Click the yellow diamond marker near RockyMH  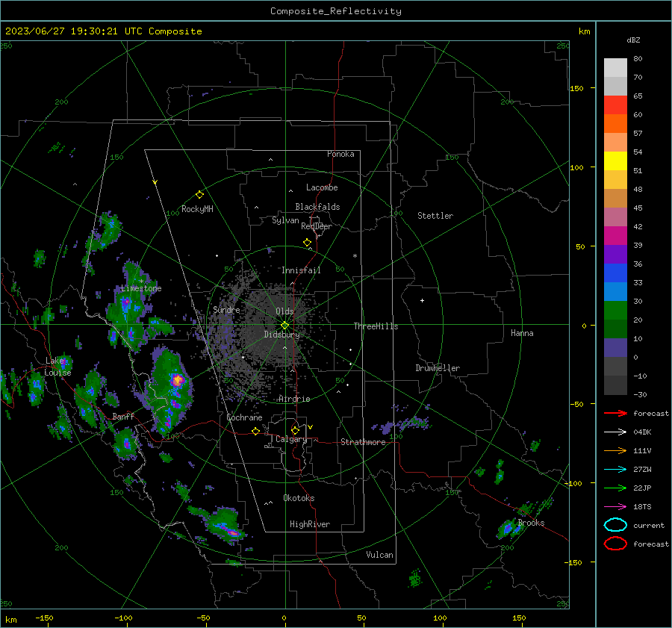coord(199,195)
